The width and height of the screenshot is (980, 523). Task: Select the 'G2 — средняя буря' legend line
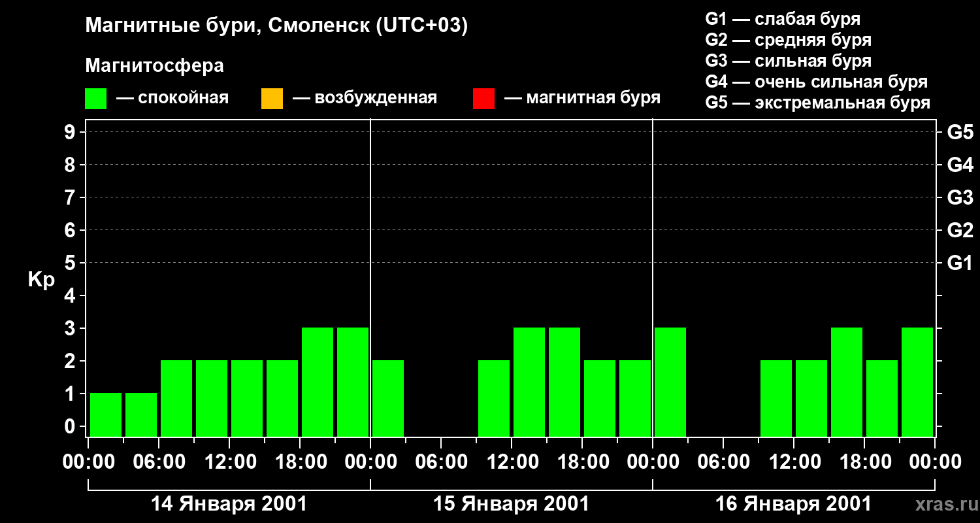click(x=788, y=40)
